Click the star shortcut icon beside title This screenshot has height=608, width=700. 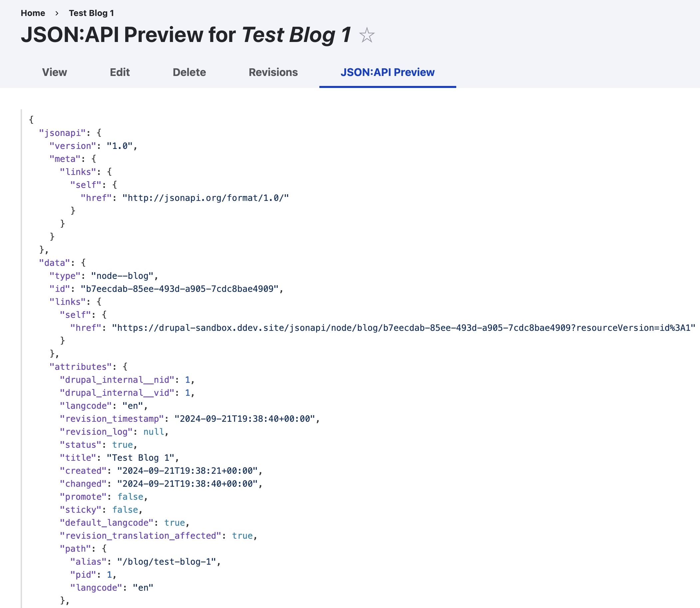click(367, 35)
